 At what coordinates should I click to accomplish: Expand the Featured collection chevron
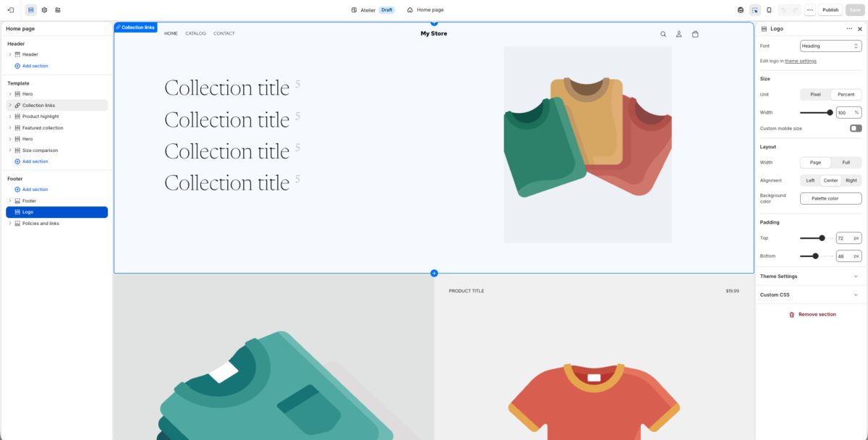tap(10, 128)
